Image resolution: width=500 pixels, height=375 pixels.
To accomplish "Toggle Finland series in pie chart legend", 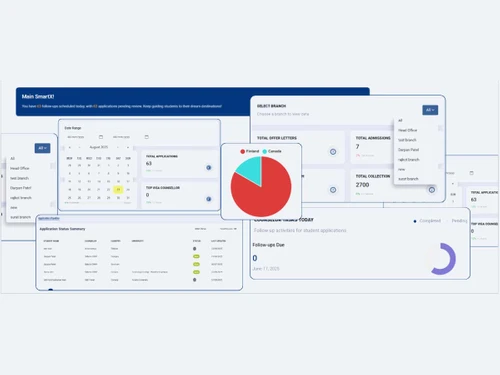I will click(x=250, y=151).
